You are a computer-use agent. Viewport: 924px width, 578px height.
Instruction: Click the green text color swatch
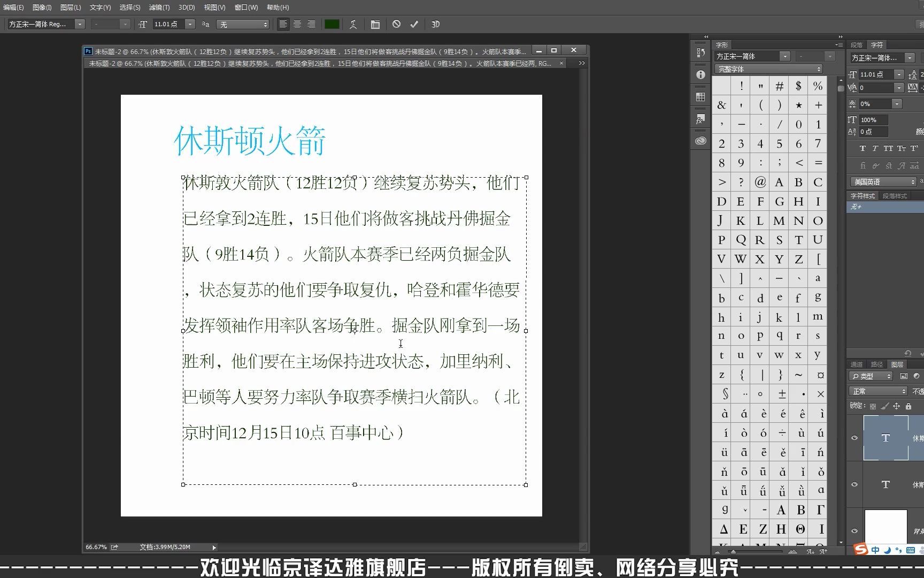(332, 24)
